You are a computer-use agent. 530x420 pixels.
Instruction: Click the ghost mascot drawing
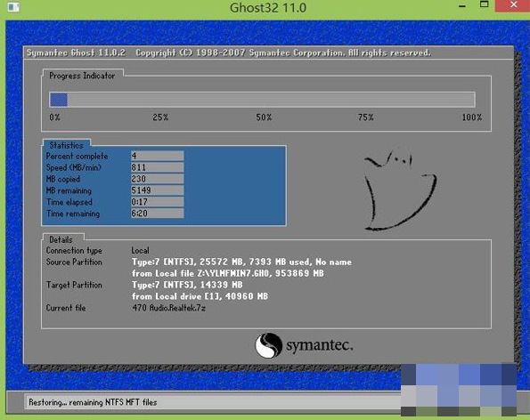[x=400, y=190]
